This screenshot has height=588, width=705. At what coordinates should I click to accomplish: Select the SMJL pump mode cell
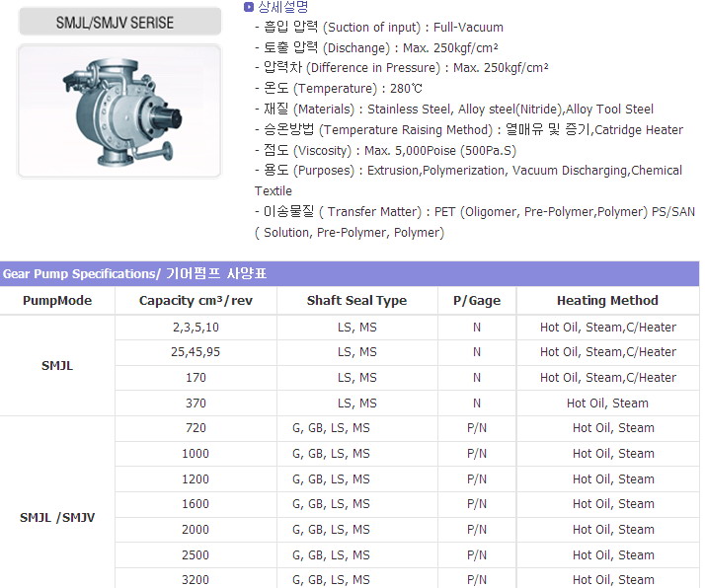click(57, 365)
